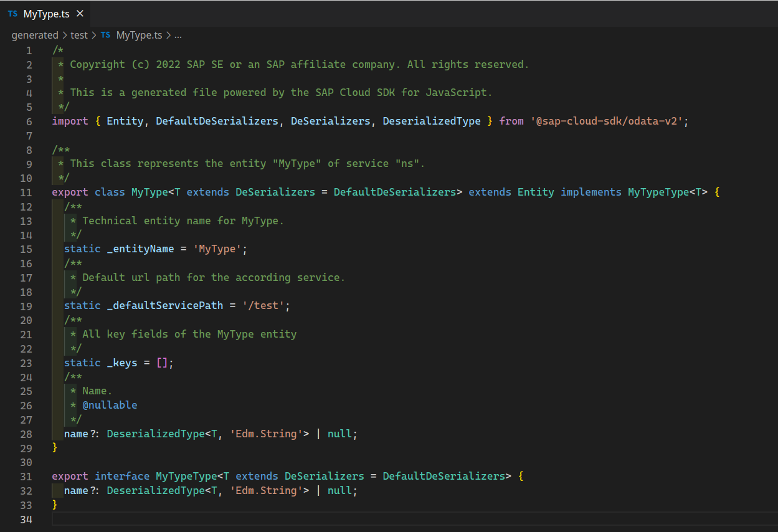Click the '_entityName' property
The image size is (778, 532).
pyautogui.click(x=141, y=249)
